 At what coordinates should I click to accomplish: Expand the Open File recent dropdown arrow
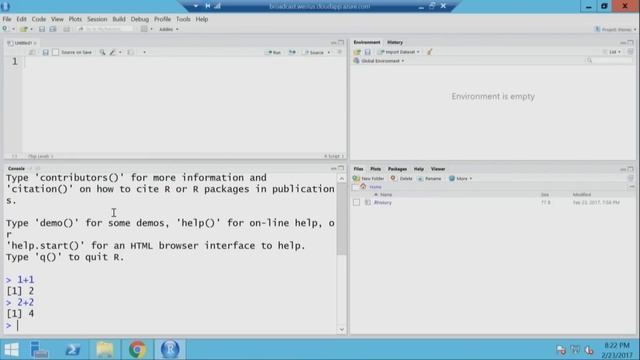(31, 29)
